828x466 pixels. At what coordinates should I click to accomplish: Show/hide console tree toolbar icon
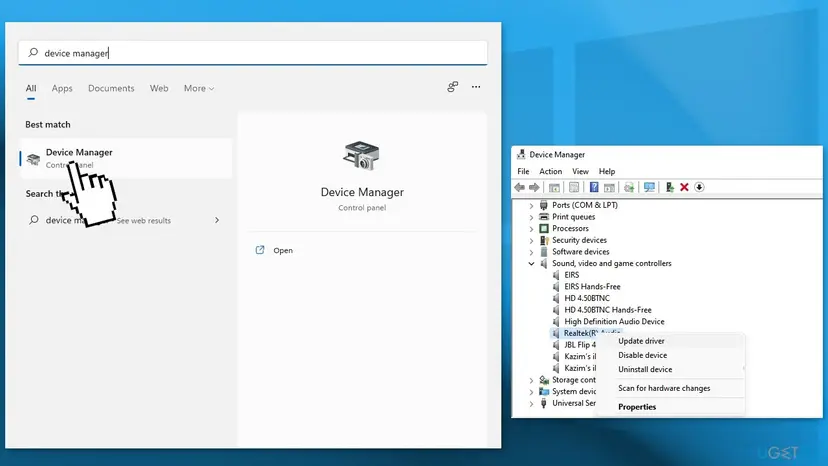click(554, 187)
